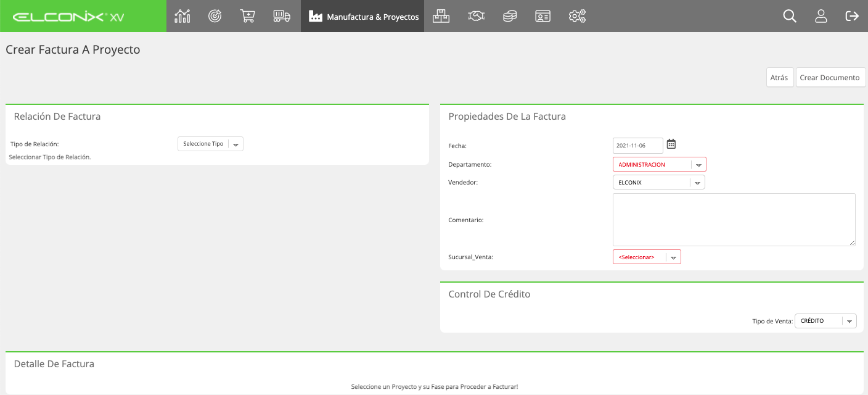
Task: Click the Vendedor label
Action: [464, 183]
